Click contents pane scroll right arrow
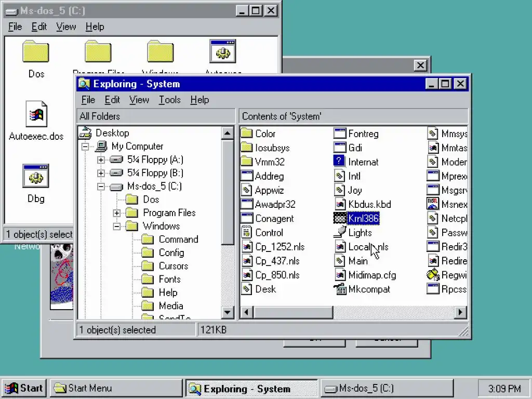Screen dimensions: 532x399 [x=460, y=312]
